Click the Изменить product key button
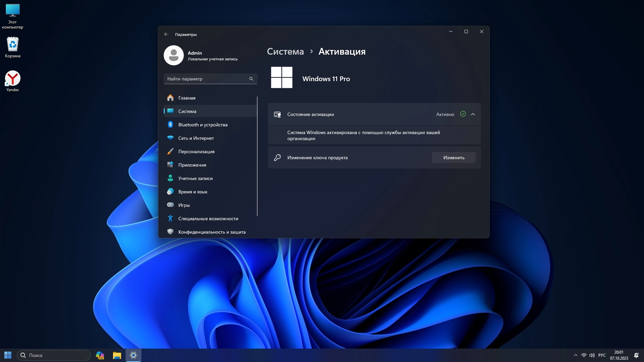 tap(453, 158)
